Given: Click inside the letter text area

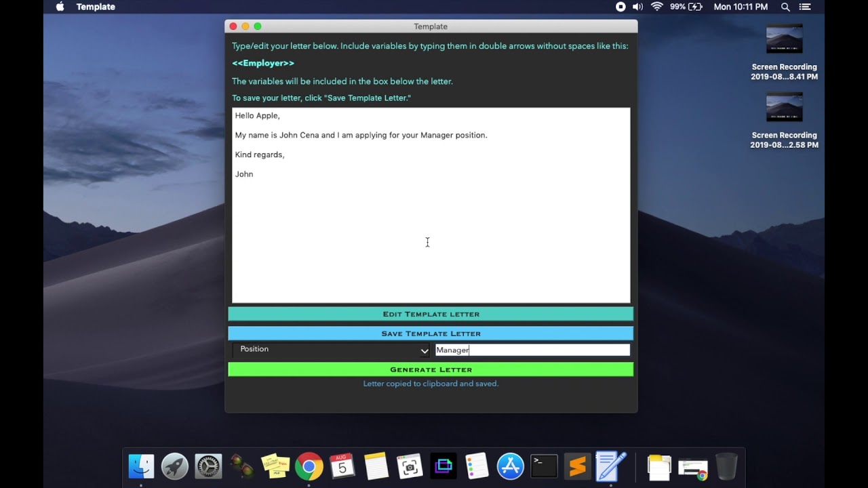Looking at the screenshot, I should (x=431, y=205).
